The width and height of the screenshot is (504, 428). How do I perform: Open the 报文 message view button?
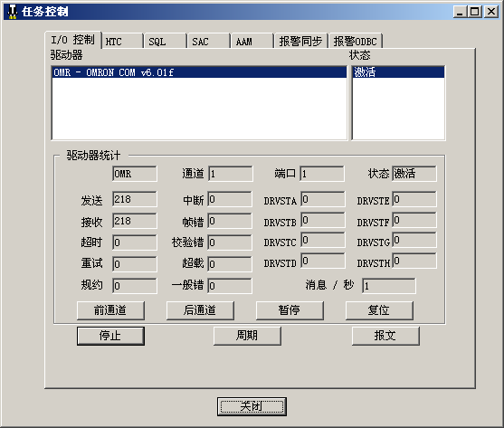(385, 336)
